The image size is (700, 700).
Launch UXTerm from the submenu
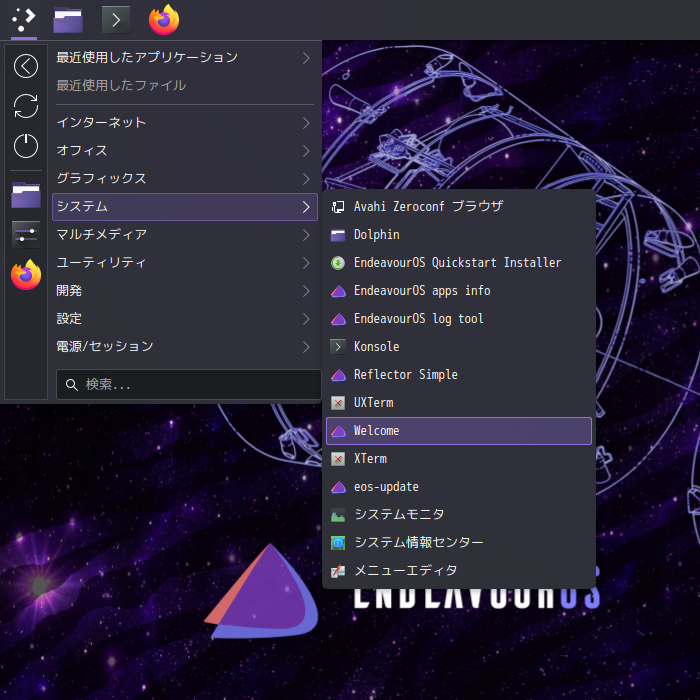(459, 403)
